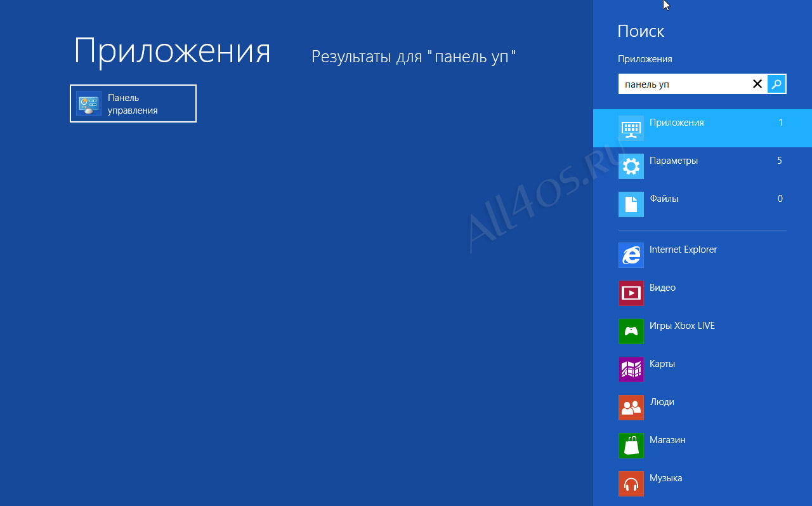Image resolution: width=812 pixels, height=506 pixels.
Task: Click the Параметры gear icon
Action: [631, 166]
